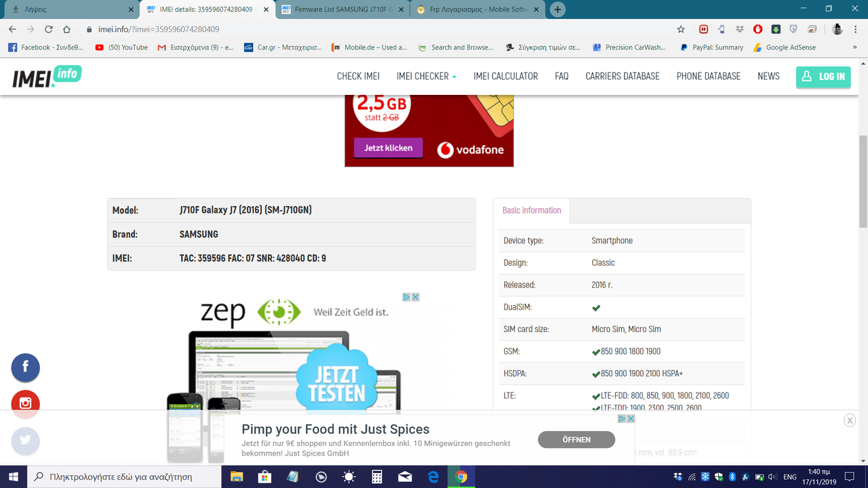Close the bottom banner ad
868x488 pixels.
[850, 420]
